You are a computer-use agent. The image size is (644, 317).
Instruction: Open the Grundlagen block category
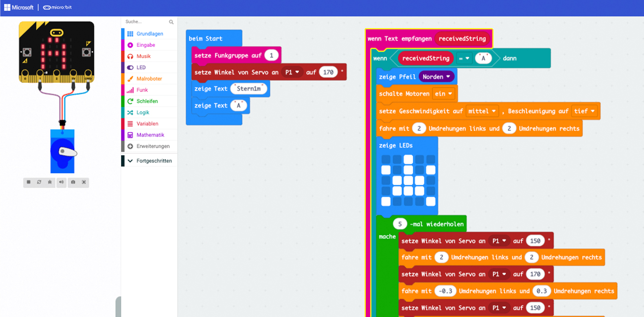[150, 34]
